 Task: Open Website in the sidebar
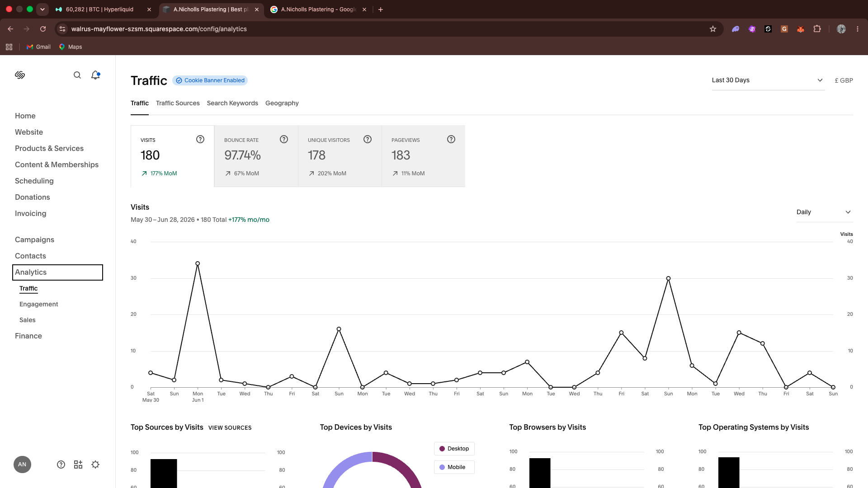(x=29, y=132)
